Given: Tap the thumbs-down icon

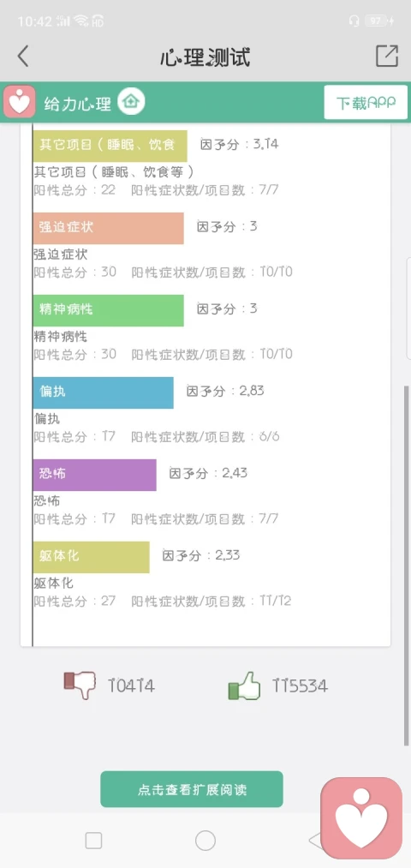Looking at the screenshot, I should (80, 685).
